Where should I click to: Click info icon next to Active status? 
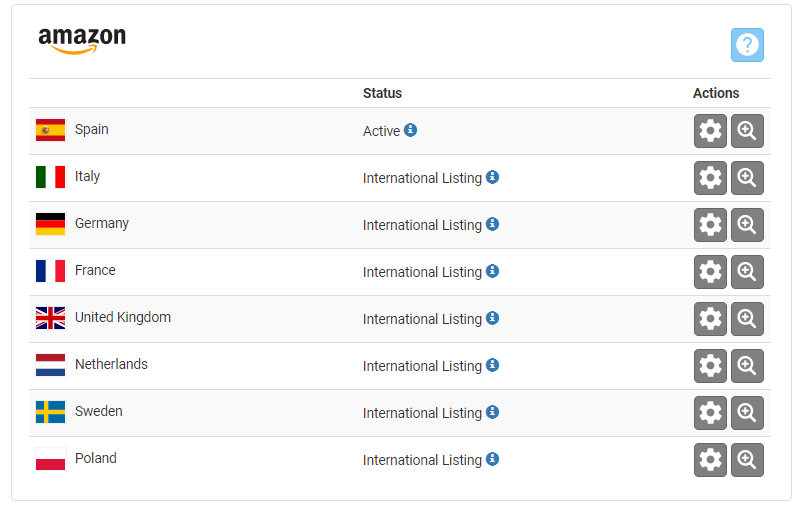coord(411,130)
